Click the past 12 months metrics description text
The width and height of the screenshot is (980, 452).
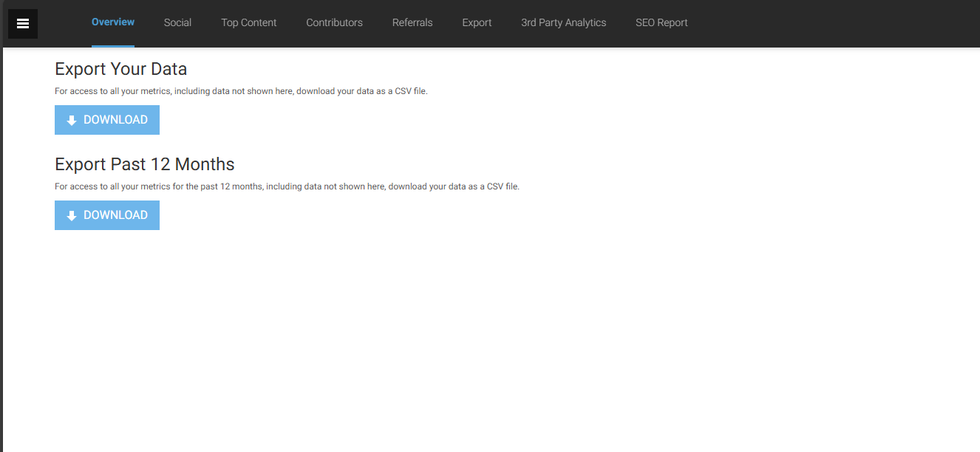(x=287, y=186)
